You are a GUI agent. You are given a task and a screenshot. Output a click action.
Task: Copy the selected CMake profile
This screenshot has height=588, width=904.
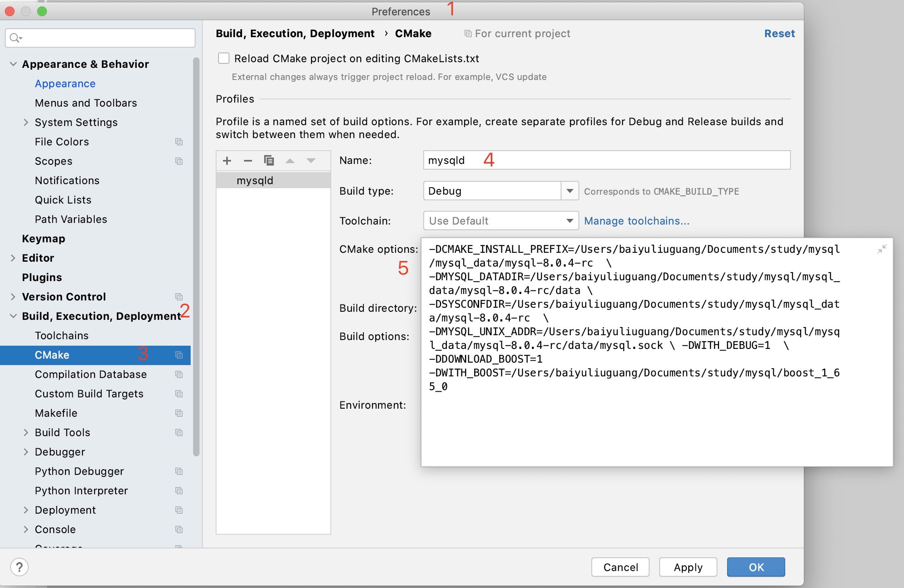tap(269, 161)
